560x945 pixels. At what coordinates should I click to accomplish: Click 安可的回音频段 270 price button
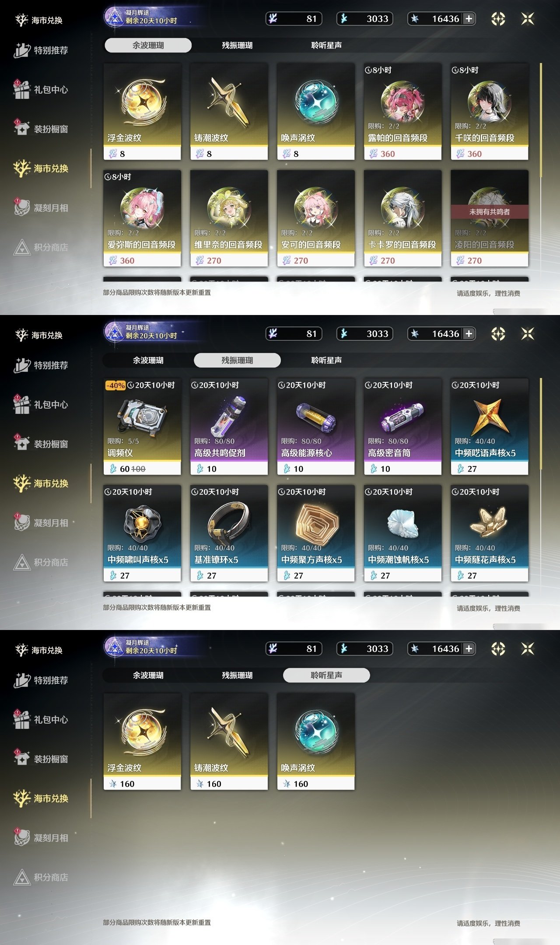(316, 260)
